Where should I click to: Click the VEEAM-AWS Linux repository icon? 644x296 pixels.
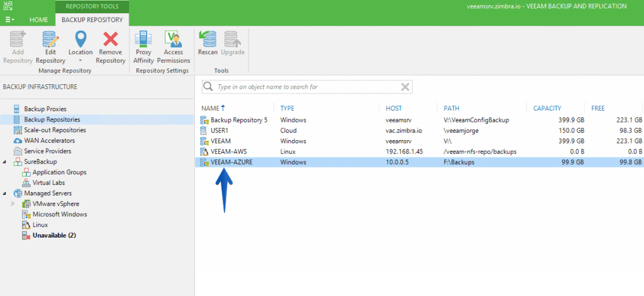[x=204, y=151]
